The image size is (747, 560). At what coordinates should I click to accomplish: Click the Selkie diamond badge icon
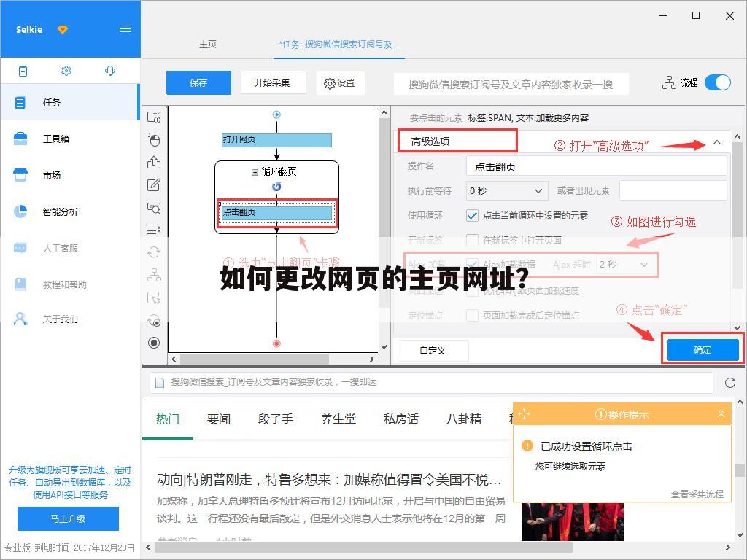(63, 29)
